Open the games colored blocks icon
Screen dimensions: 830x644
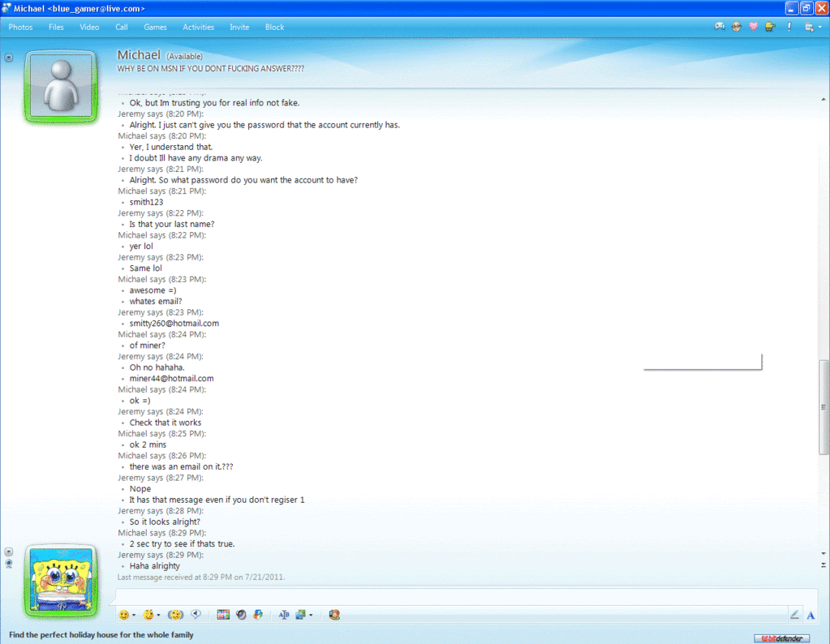pos(258,614)
